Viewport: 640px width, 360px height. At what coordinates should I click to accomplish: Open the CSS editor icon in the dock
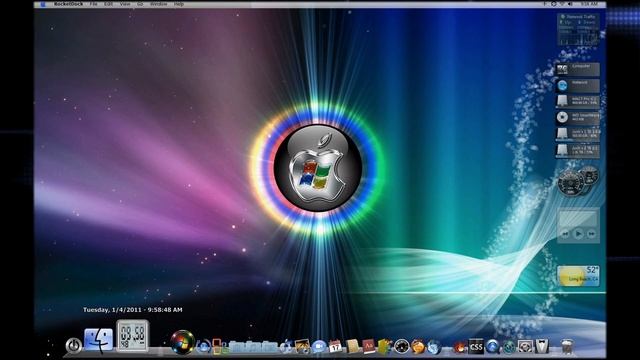coord(476,347)
